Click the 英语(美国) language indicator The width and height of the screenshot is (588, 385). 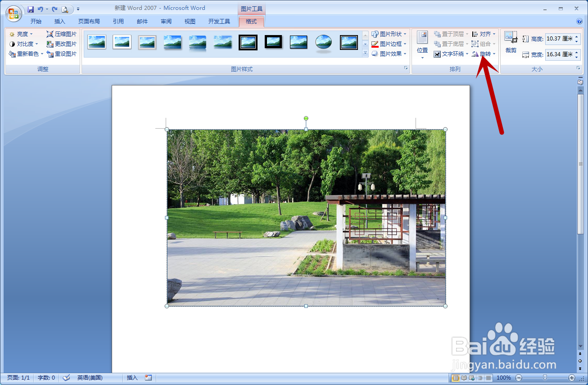(x=90, y=378)
